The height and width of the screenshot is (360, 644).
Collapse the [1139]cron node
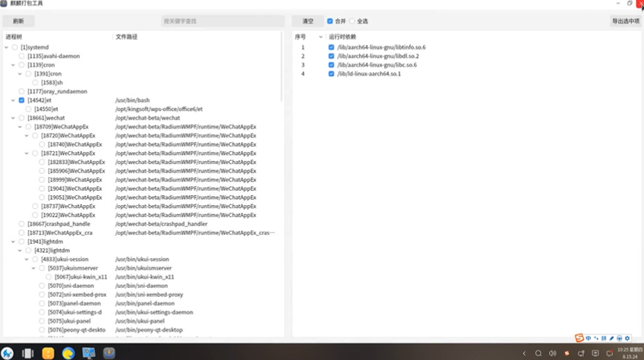click(x=13, y=65)
